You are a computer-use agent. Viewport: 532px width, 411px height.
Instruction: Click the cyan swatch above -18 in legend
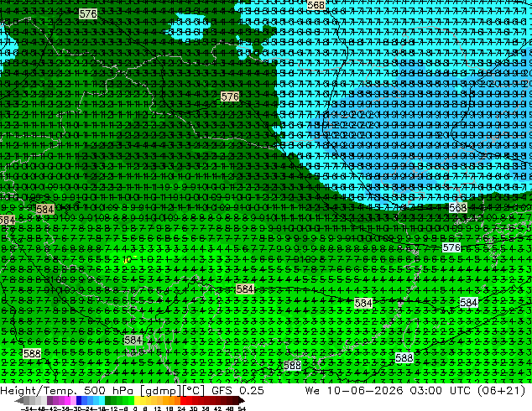click(102, 400)
